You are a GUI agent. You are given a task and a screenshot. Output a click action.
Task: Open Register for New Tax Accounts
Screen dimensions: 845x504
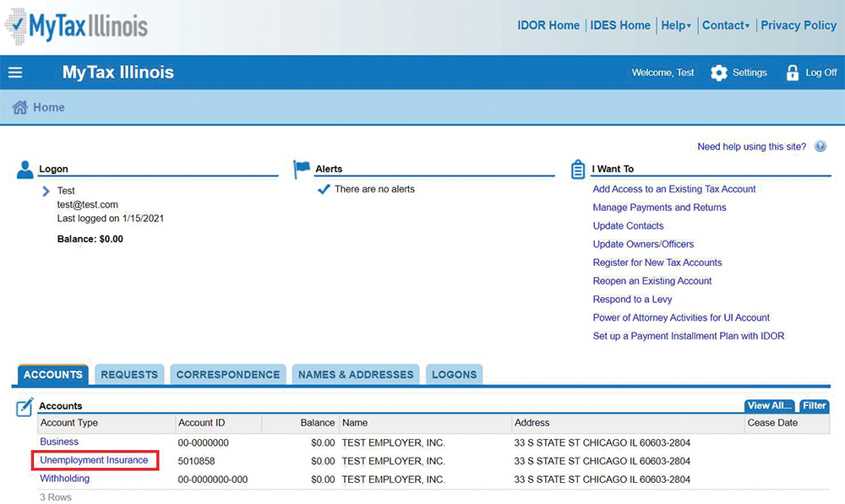pos(657,263)
